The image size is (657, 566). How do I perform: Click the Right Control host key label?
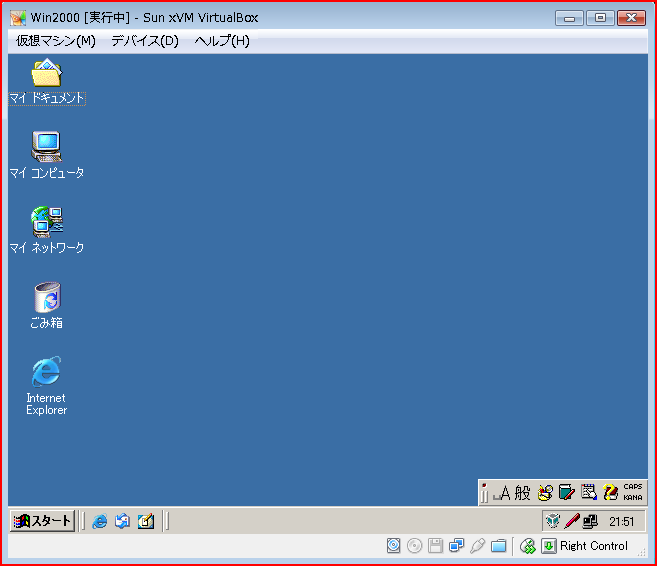point(594,546)
